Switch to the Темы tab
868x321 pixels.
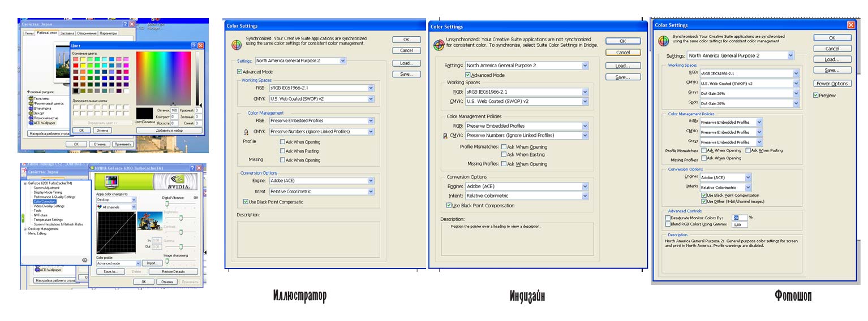pyautogui.click(x=29, y=33)
